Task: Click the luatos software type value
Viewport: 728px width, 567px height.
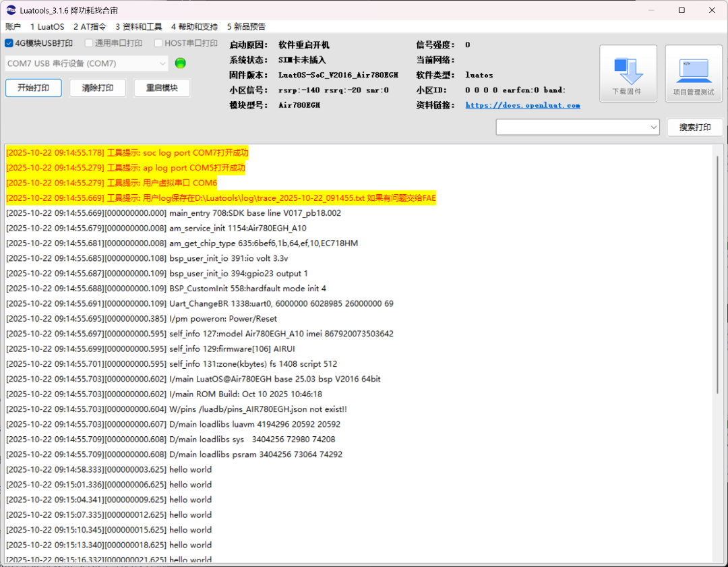Action: coord(479,76)
